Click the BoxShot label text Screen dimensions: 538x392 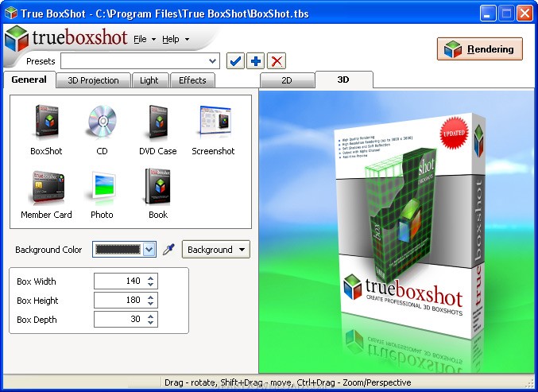pos(46,151)
